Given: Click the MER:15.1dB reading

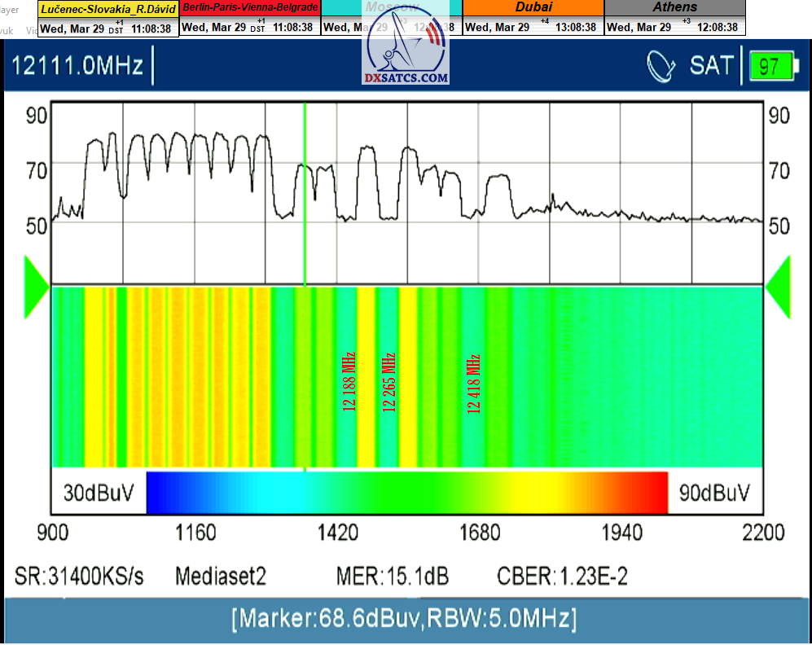Looking at the screenshot, I should pyautogui.click(x=393, y=577).
